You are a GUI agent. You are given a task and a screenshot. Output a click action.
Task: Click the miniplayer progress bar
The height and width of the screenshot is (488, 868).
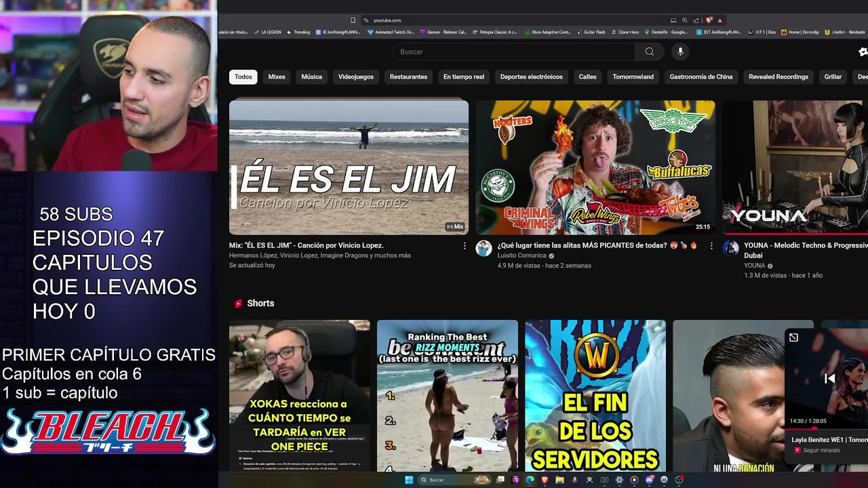pyautogui.click(x=827, y=428)
